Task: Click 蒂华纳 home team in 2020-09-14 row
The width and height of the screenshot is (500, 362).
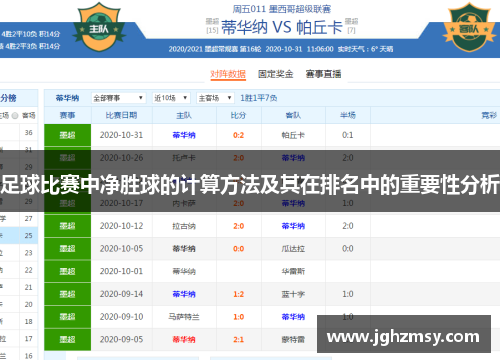Action: [x=184, y=294]
